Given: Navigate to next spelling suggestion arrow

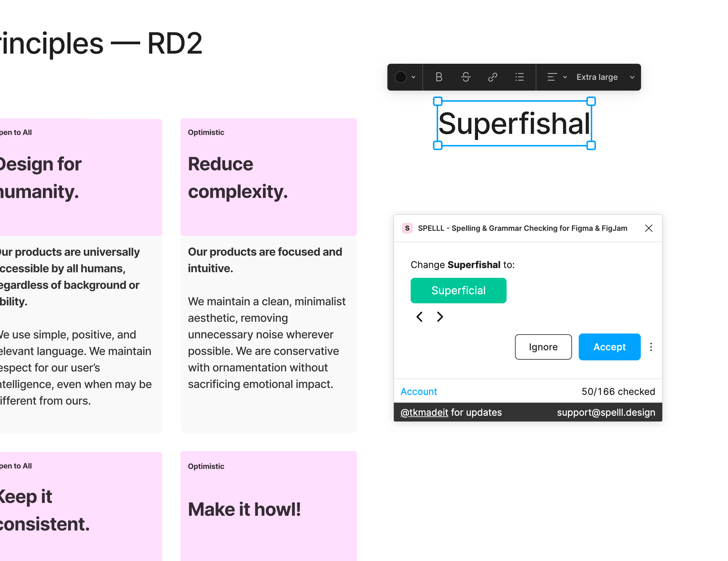Looking at the screenshot, I should (x=440, y=316).
